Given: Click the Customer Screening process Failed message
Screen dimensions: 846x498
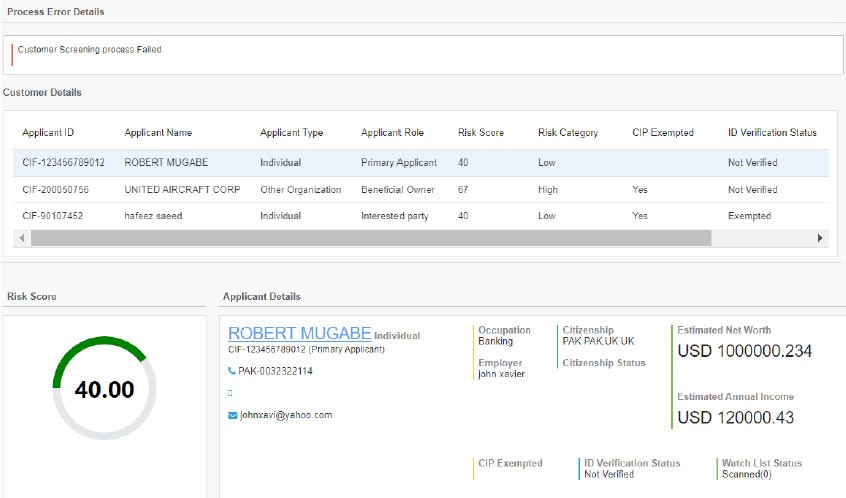Looking at the screenshot, I should pyautogui.click(x=90, y=50).
